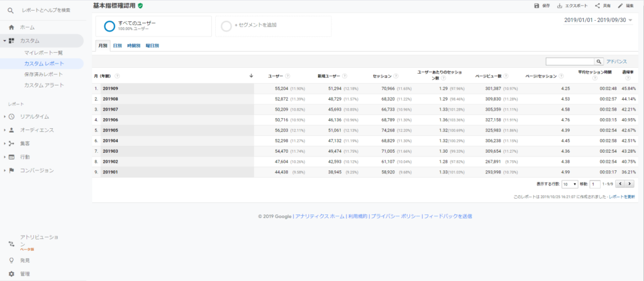Click the edit (編集) pencil icon
Viewport: 644px width, 281px height.
[621, 6]
